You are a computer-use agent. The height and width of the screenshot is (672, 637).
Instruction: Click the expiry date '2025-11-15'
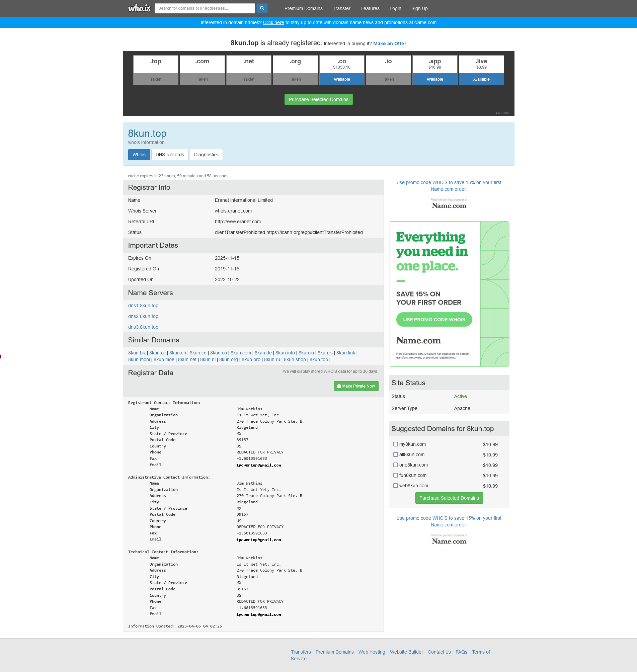(227, 258)
